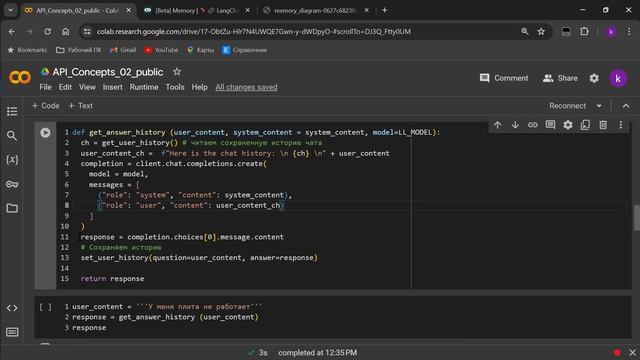
Task: Click 'return response' code line
Action: [112, 279]
